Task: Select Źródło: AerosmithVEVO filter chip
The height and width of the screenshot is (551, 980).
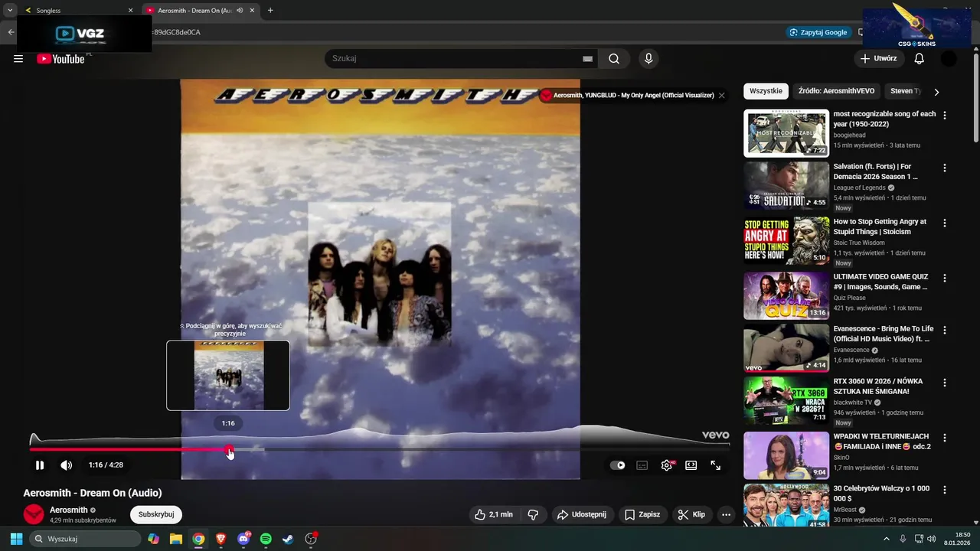Action: tap(836, 91)
